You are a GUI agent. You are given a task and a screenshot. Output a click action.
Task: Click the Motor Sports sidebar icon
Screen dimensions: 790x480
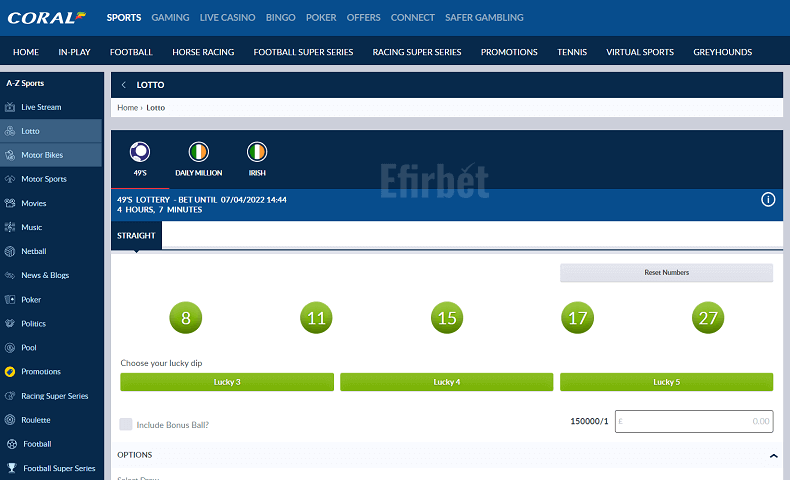pos(10,179)
